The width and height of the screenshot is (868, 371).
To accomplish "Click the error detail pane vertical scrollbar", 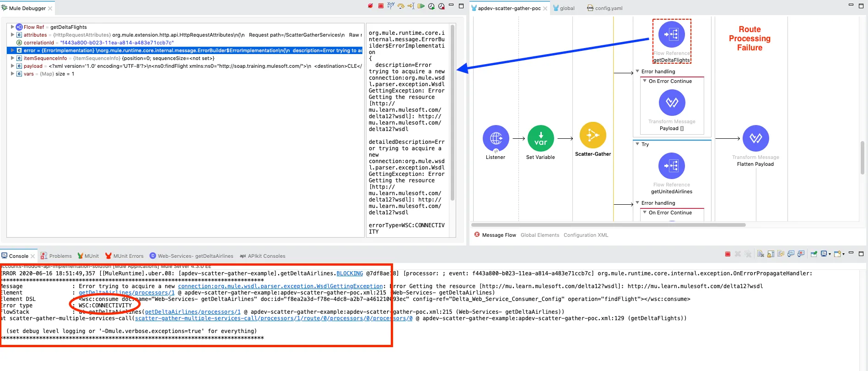I will pyautogui.click(x=453, y=112).
